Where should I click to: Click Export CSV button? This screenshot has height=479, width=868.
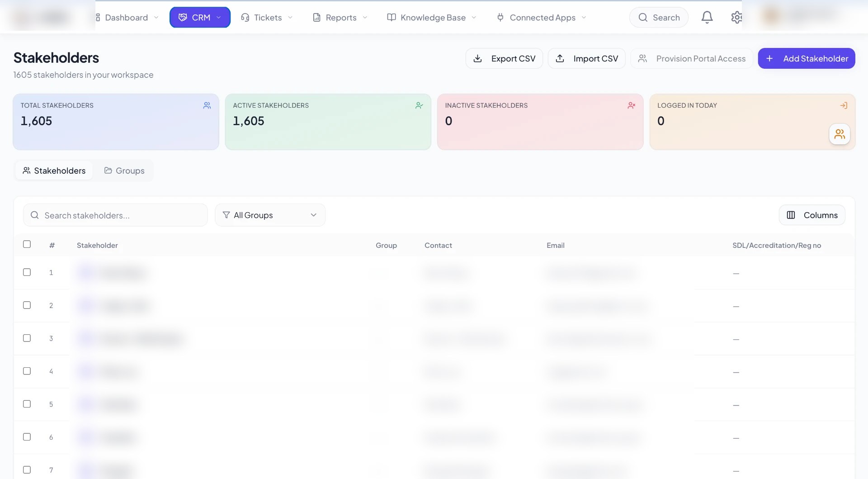[504, 58]
